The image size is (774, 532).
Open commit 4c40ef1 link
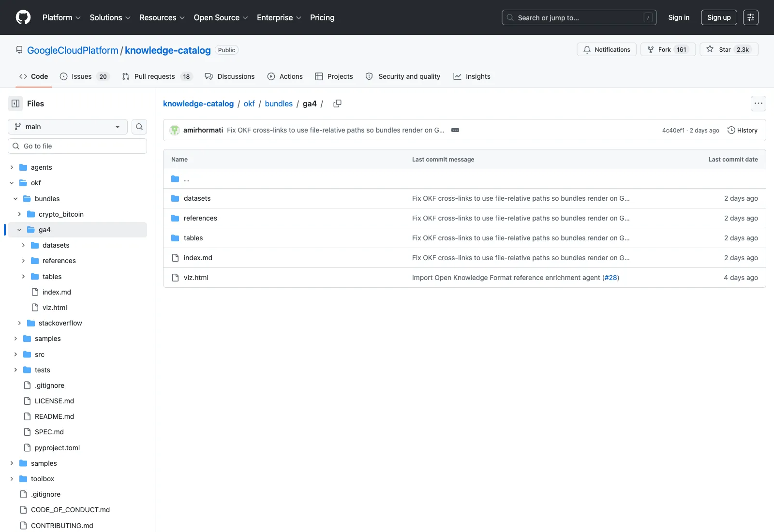[x=673, y=131]
